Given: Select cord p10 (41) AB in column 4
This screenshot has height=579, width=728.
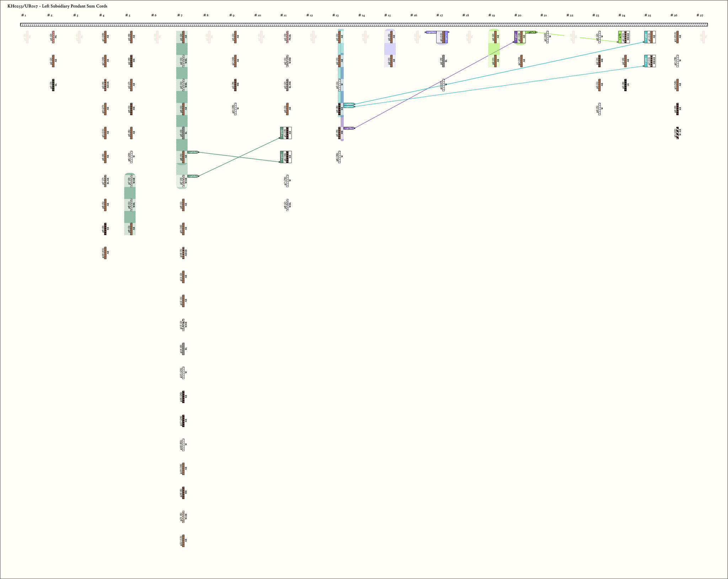Looking at the screenshot, I should point(105,253).
